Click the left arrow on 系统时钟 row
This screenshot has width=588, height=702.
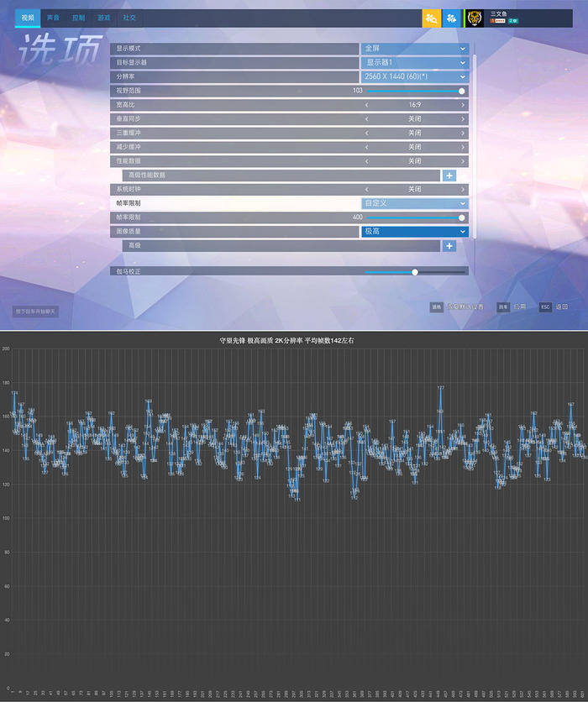[x=367, y=190]
